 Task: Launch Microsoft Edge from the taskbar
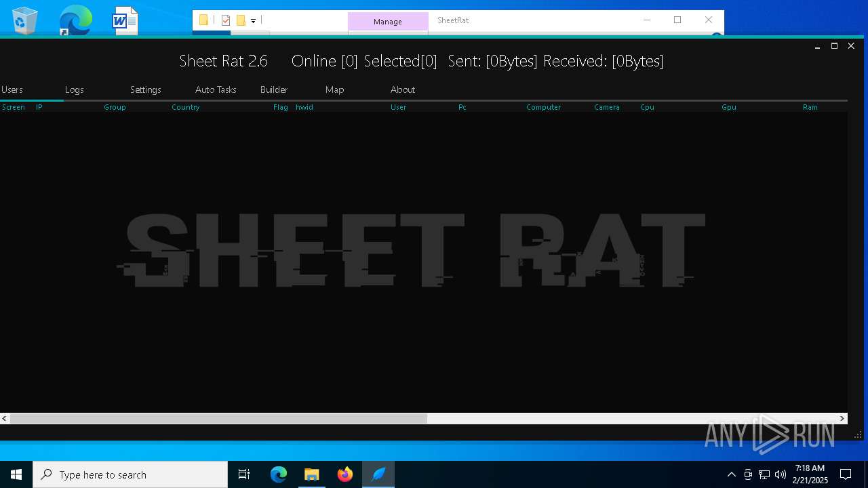[x=279, y=474]
